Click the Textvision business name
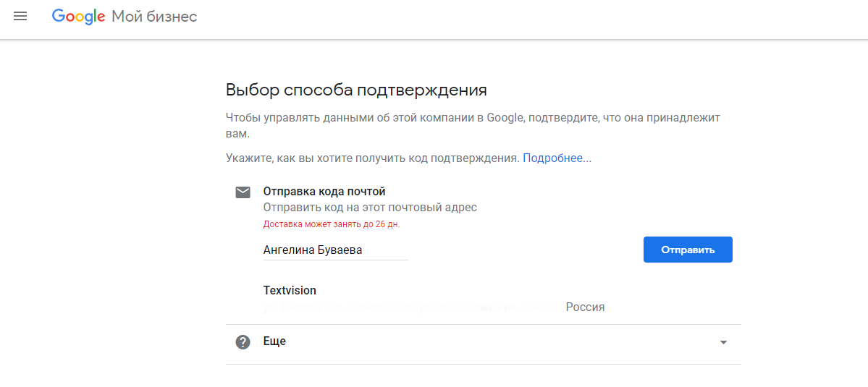 click(290, 291)
